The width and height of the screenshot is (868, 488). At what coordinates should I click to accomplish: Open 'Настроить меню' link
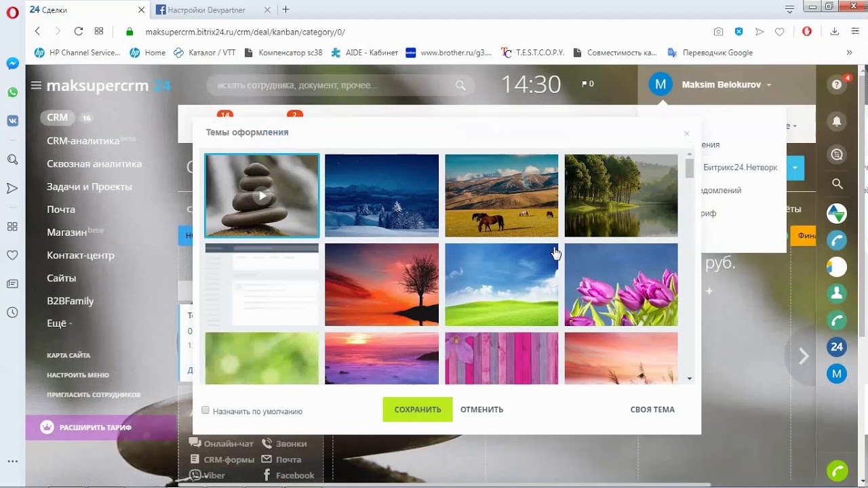point(78,375)
